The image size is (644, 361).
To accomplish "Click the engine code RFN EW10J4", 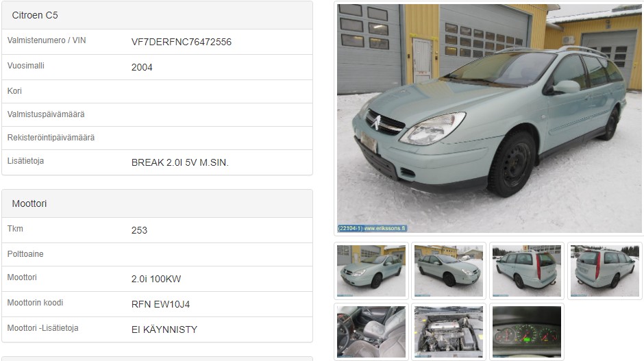I will click(160, 304).
